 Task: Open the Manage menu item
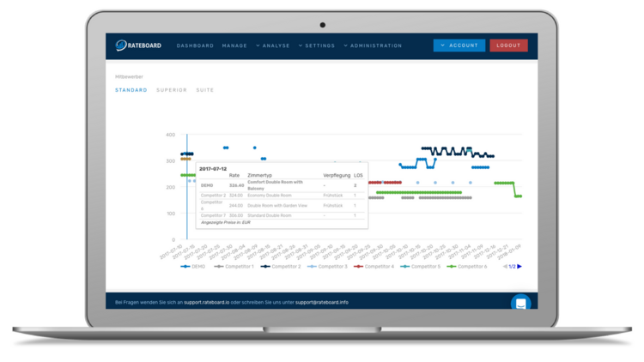tap(234, 45)
